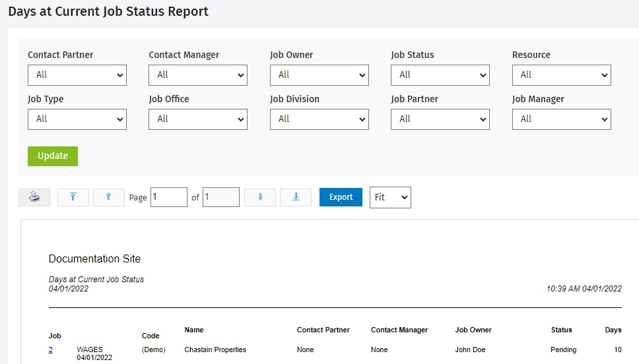
Task: Open job 2 link in report
Action: 51,349
